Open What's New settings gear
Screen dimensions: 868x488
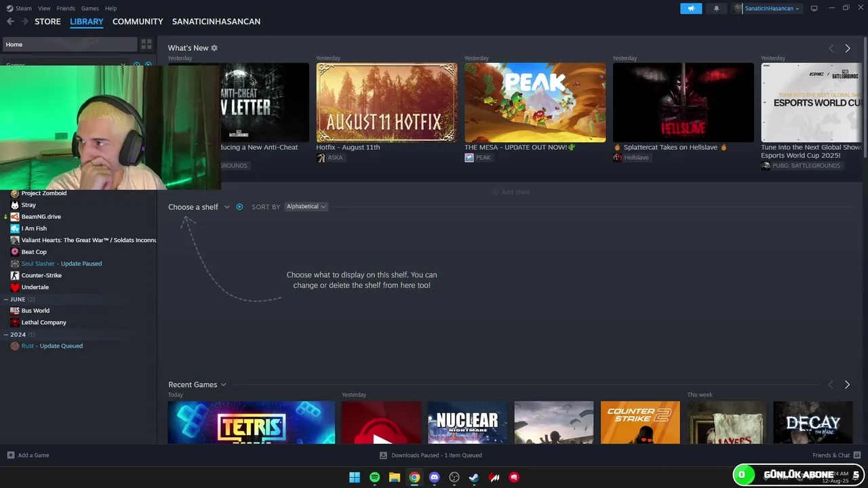click(214, 48)
